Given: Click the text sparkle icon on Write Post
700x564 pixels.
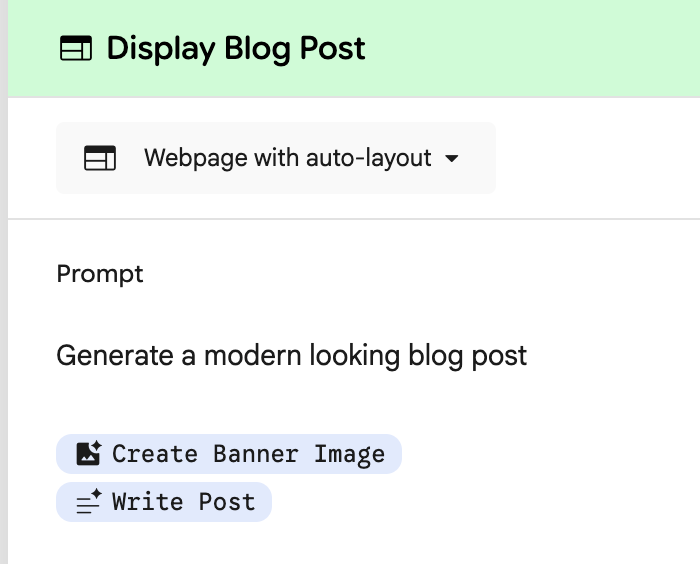Looking at the screenshot, I should [88, 502].
